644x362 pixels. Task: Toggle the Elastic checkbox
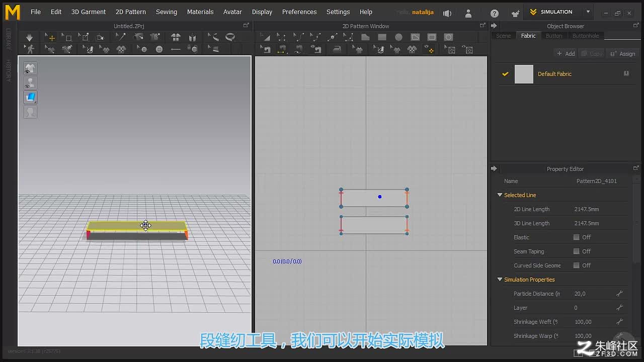click(577, 237)
